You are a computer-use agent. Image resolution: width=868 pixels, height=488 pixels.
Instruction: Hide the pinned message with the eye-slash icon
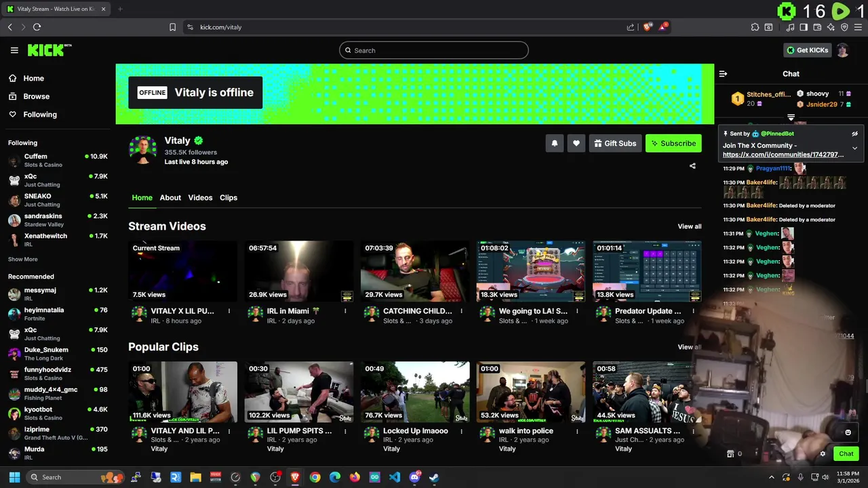click(854, 134)
